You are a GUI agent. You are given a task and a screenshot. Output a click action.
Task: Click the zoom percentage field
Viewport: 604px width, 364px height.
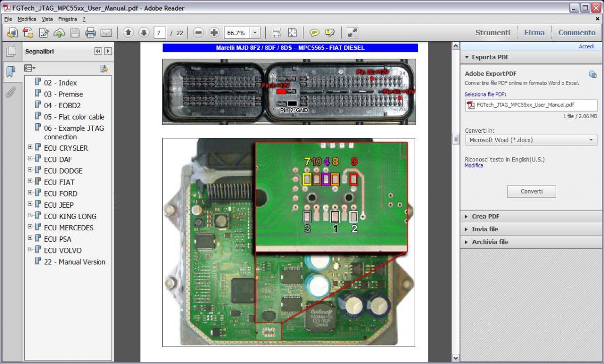pyautogui.click(x=237, y=33)
